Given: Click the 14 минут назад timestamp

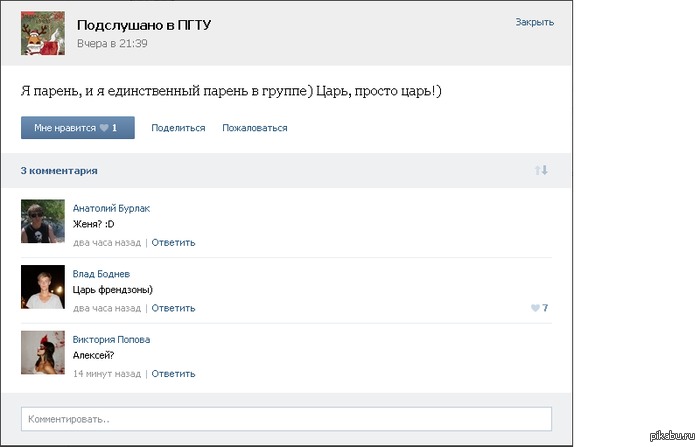Looking at the screenshot, I should 107,374.
